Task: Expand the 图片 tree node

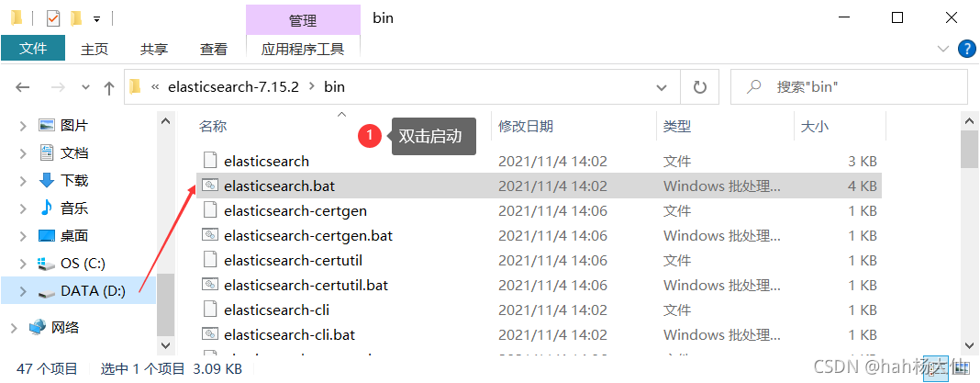Action: click(x=23, y=126)
